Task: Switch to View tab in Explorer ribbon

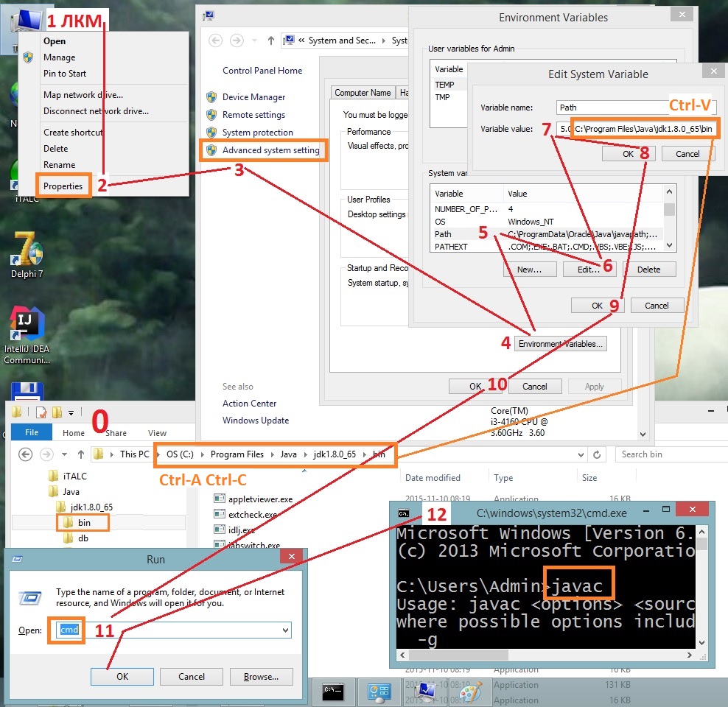Action: coord(157,433)
